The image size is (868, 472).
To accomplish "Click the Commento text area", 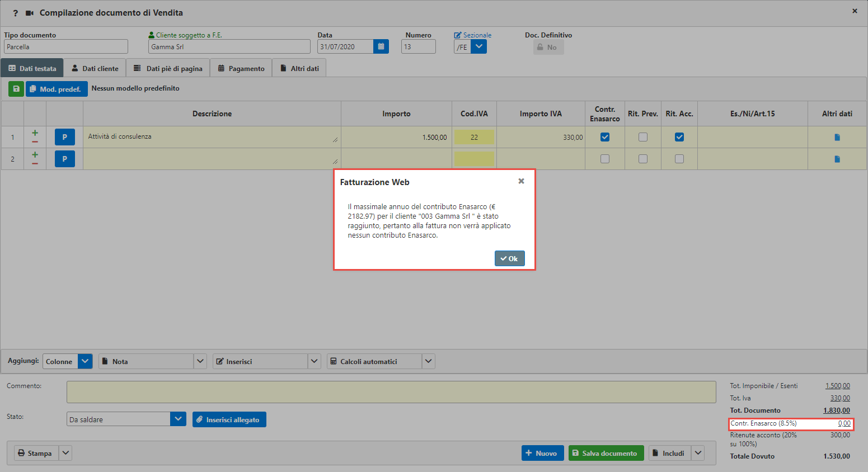I will pyautogui.click(x=391, y=392).
